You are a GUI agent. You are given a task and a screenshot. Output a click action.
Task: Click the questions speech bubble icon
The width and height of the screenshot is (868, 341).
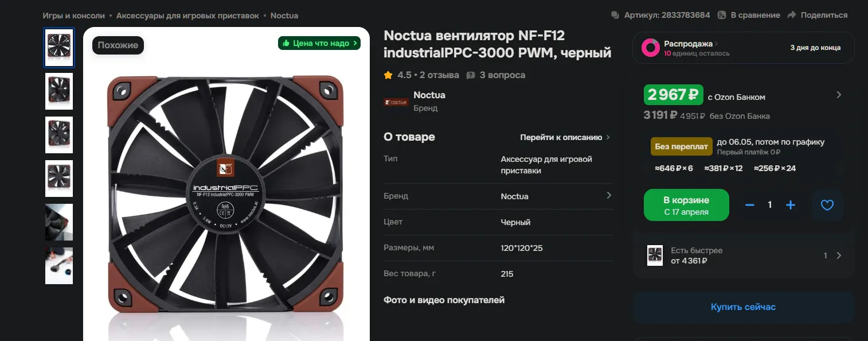[471, 75]
